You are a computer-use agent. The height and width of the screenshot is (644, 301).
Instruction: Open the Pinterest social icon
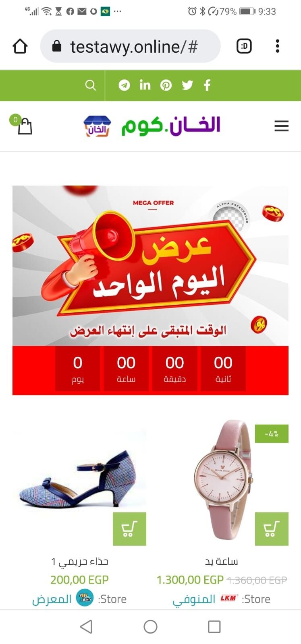(166, 85)
